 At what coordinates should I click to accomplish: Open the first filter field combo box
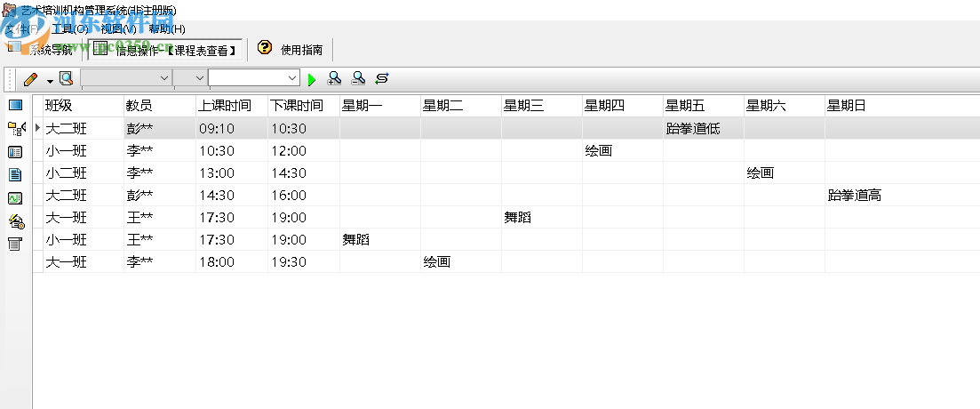coord(126,77)
